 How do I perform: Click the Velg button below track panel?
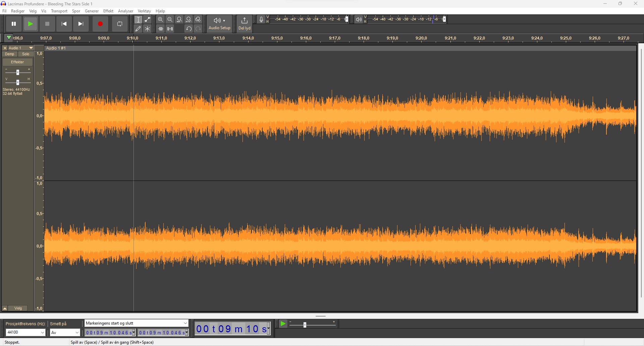18,308
